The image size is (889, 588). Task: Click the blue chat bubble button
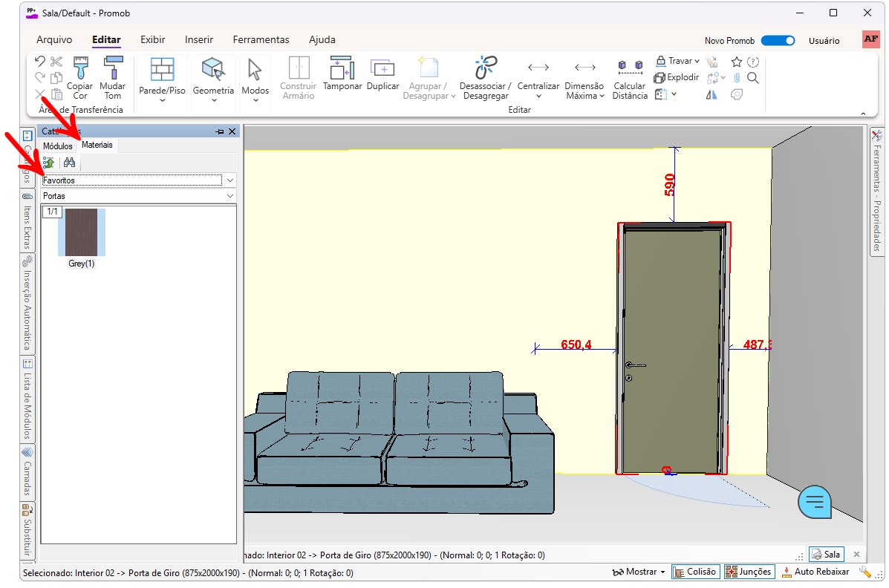coord(815,502)
